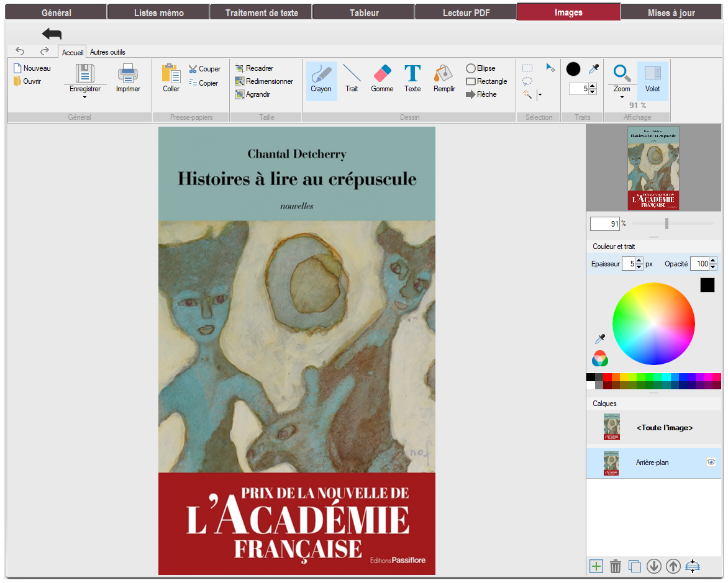Select the Flèche arrow tool
The height and width of the screenshot is (583, 728).
click(x=481, y=94)
